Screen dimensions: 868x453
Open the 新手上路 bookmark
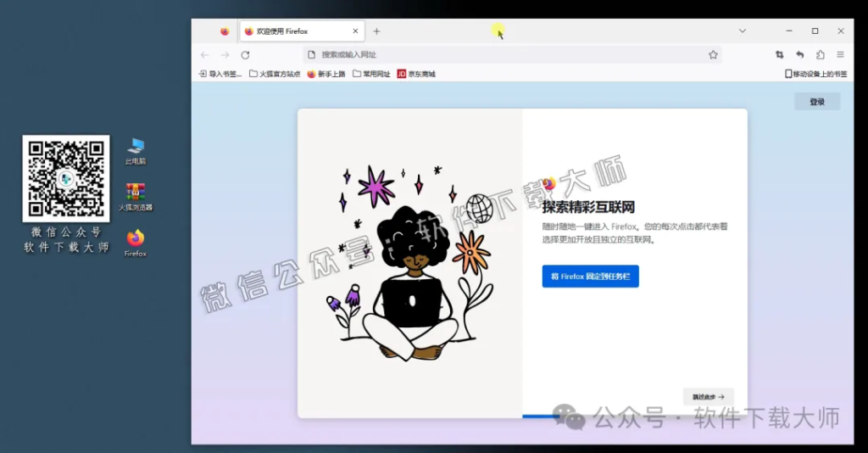[x=326, y=74]
